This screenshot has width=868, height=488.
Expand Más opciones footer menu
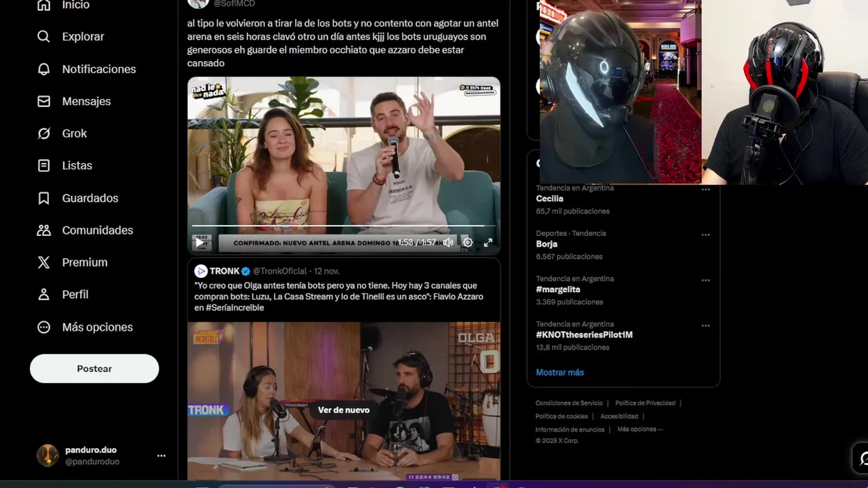coord(639,429)
